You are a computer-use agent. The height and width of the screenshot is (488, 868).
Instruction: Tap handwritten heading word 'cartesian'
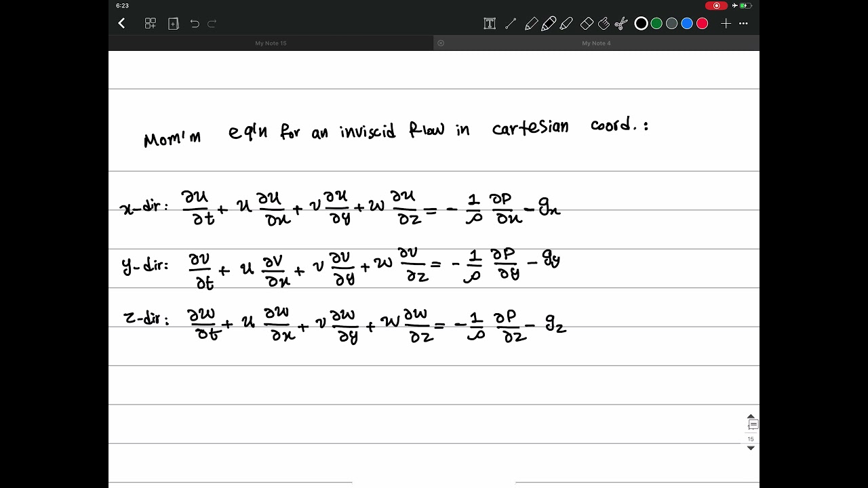(x=530, y=127)
